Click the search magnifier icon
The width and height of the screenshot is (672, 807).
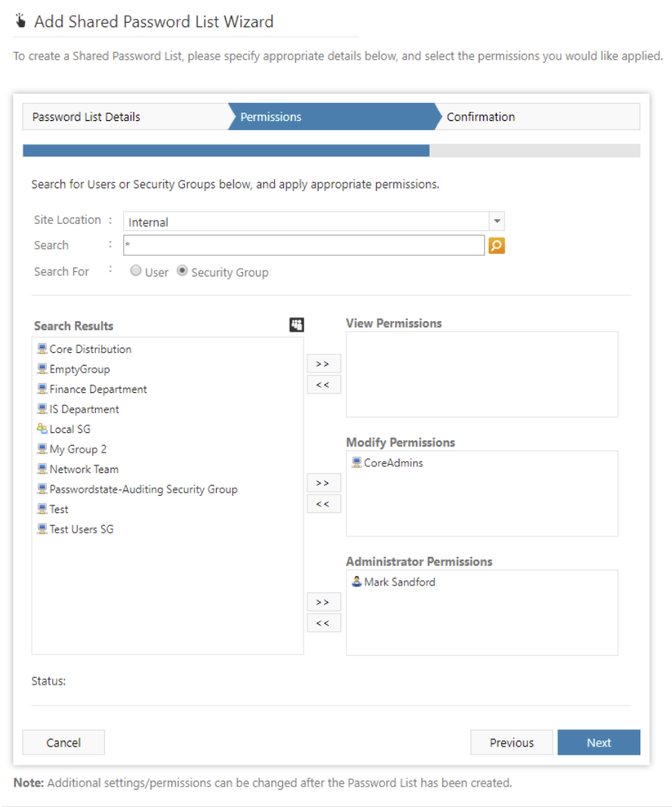(x=496, y=245)
